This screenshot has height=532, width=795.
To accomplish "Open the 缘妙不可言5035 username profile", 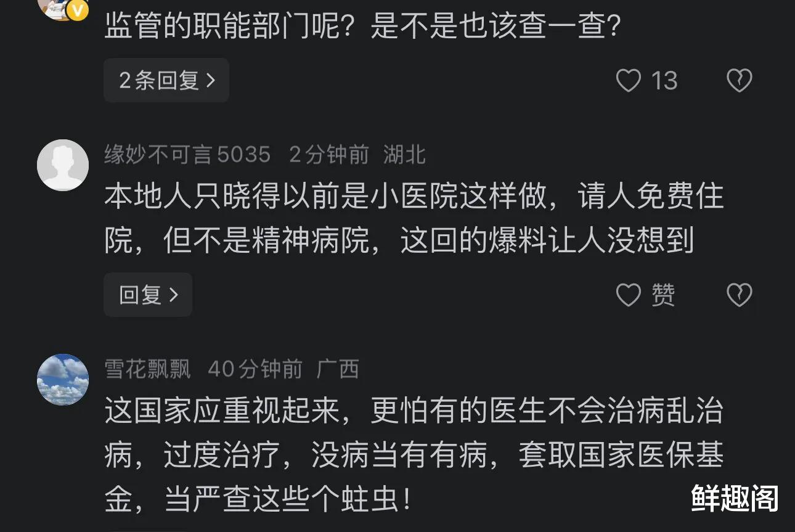I will 187,154.
